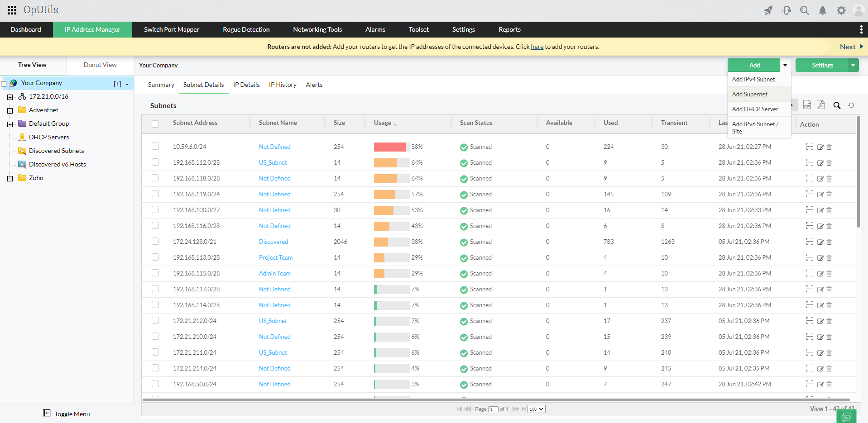
Task: Open the Switch Port Mapper menu
Action: click(171, 29)
